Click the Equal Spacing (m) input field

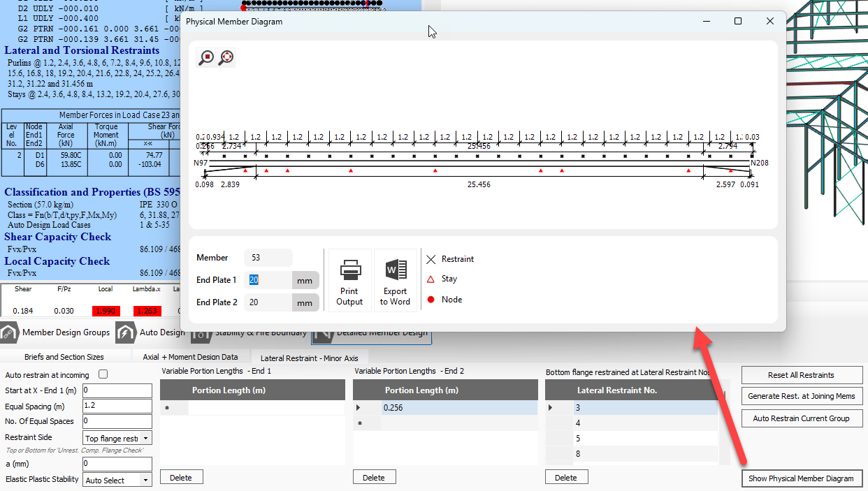(117, 406)
